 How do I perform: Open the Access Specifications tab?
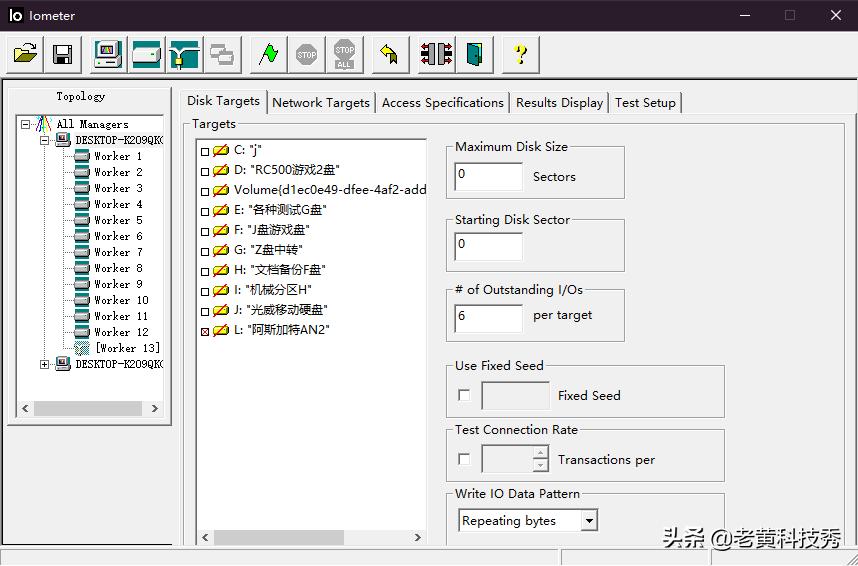[x=443, y=103]
